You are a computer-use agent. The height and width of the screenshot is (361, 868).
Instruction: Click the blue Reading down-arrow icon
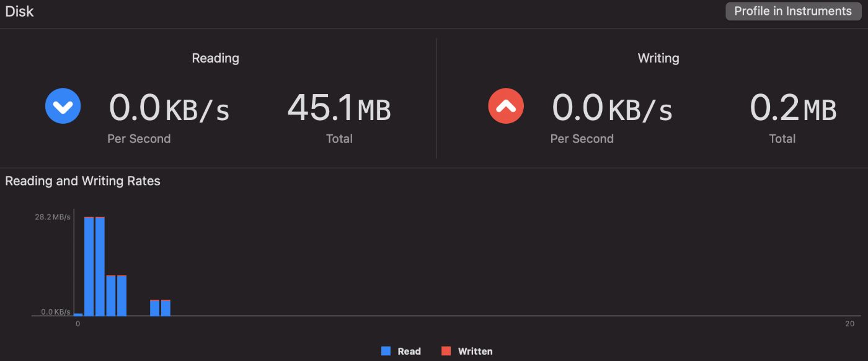pos(63,106)
